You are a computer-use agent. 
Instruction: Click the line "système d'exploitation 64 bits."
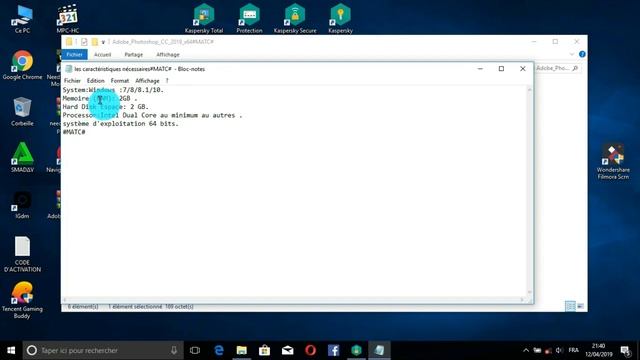tap(120, 124)
